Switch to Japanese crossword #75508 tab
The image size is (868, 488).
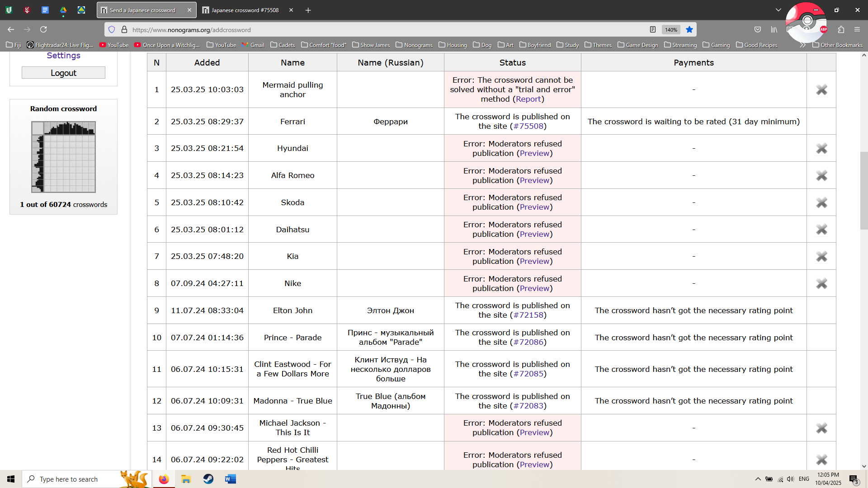[x=245, y=10]
